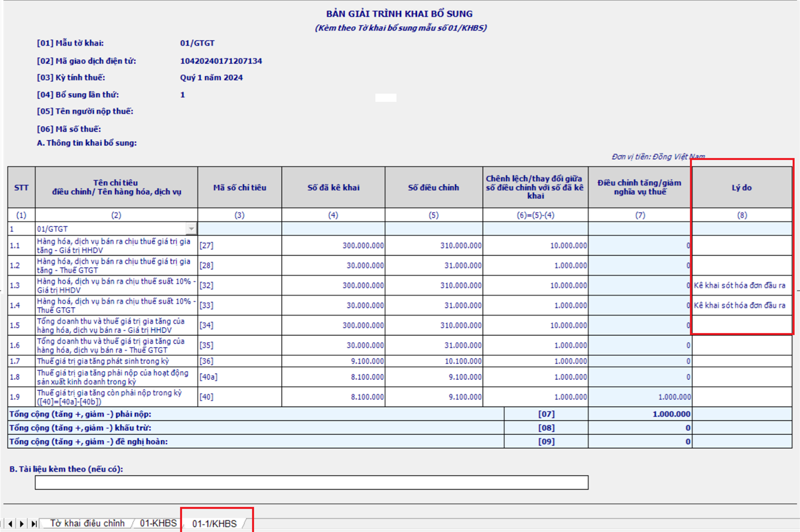Switch to the Tờ khai điều chỉnh tab
Screen dimensions: 800x532
[x=87, y=523]
